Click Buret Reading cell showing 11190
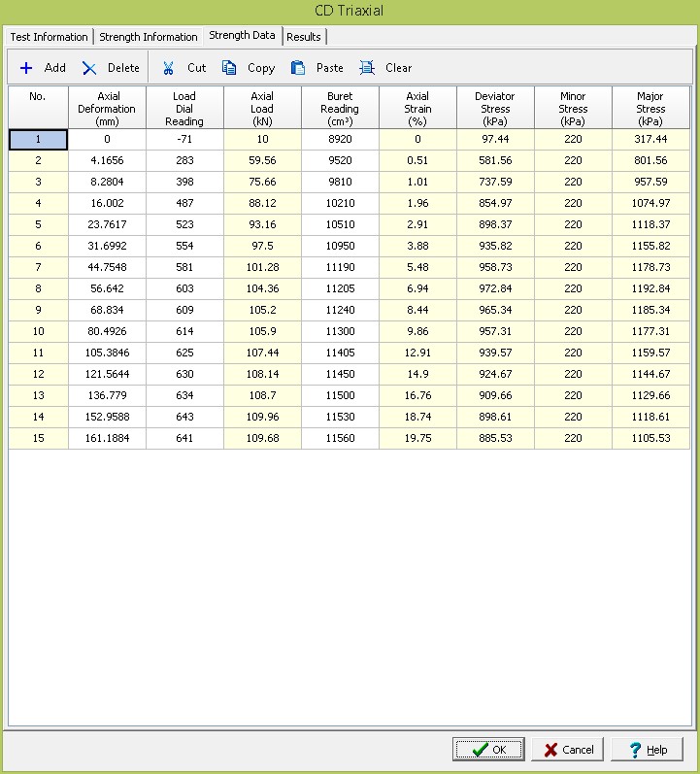The width and height of the screenshot is (700, 774). pos(340,267)
